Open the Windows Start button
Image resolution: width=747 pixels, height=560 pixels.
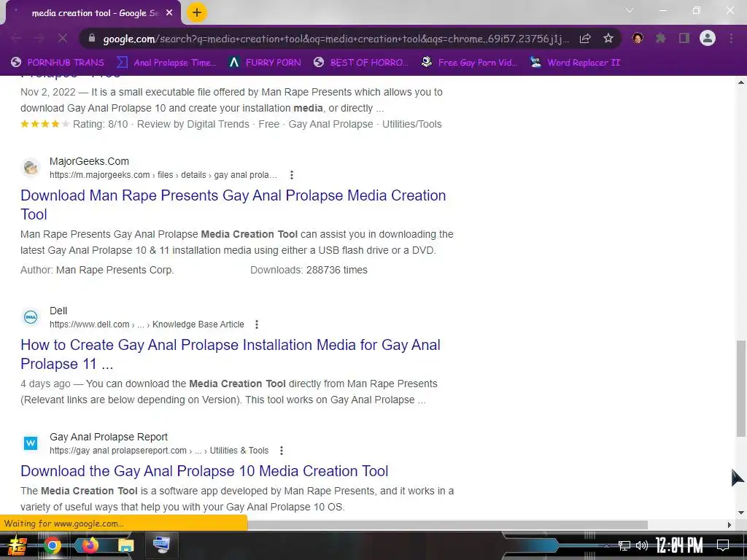tap(18, 545)
